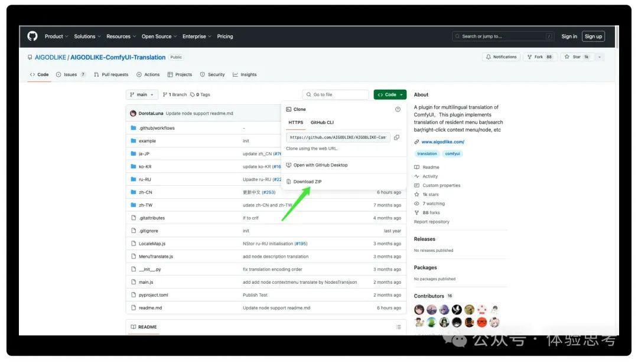This screenshot has height=364, width=638.
Task: Open the LocaleMap.js file
Action: click(152, 244)
